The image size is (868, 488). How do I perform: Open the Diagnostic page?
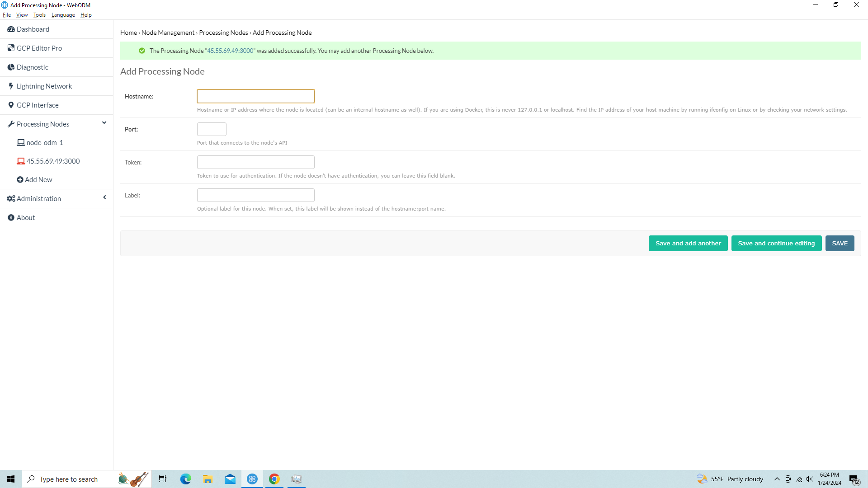(x=32, y=67)
